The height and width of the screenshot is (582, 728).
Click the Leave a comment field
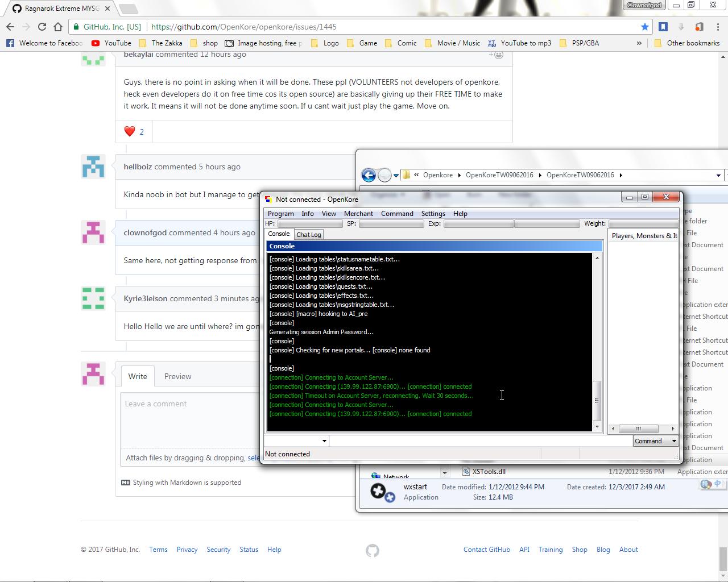click(238, 421)
